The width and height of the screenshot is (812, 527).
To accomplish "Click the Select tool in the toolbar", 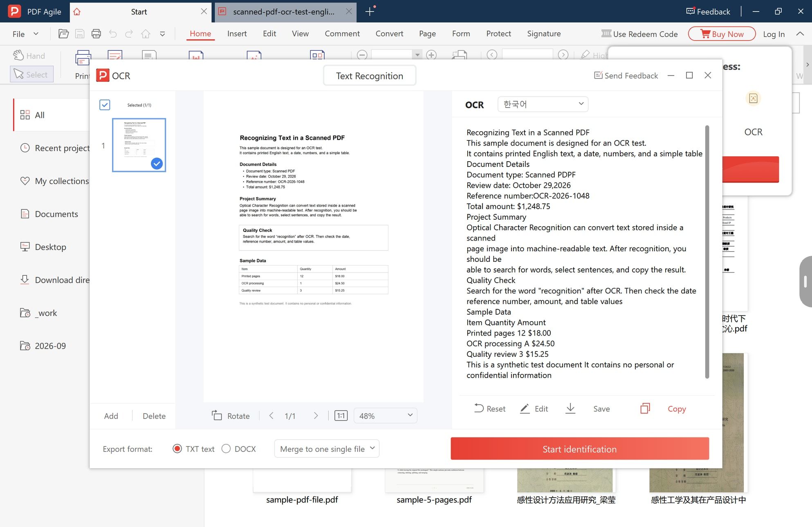I will (31, 74).
